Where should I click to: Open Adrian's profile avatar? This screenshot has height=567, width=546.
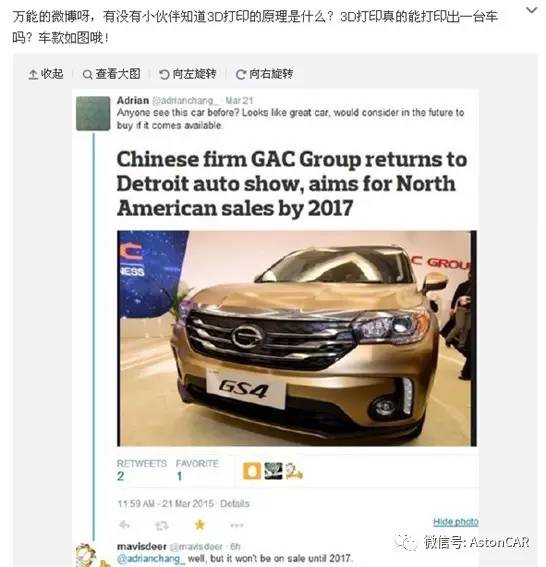click(93, 113)
